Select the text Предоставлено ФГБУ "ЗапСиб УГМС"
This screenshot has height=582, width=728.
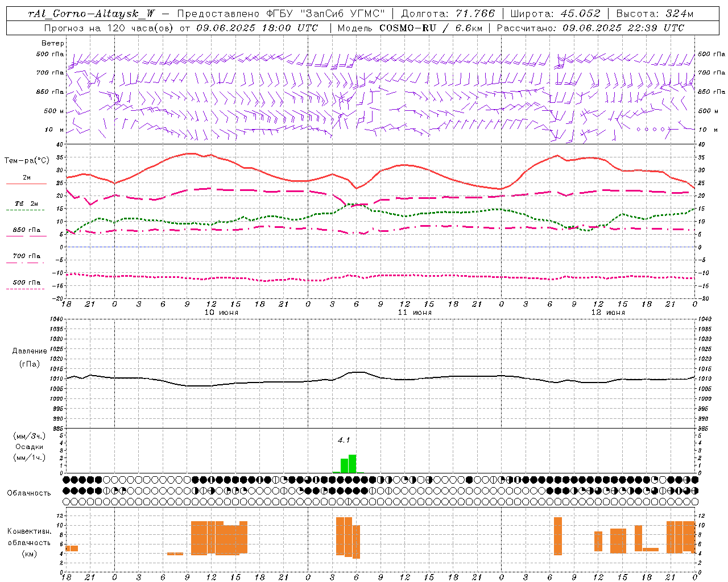[281, 14]
